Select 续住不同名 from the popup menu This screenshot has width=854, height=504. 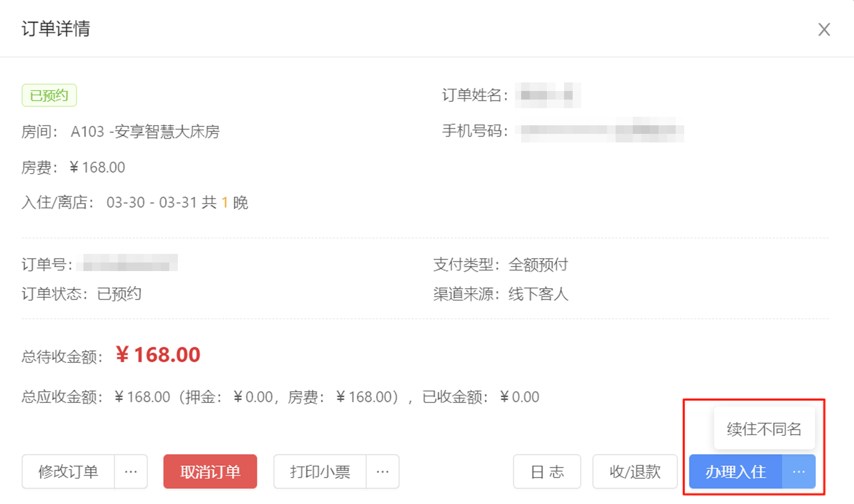coord(764,429)
